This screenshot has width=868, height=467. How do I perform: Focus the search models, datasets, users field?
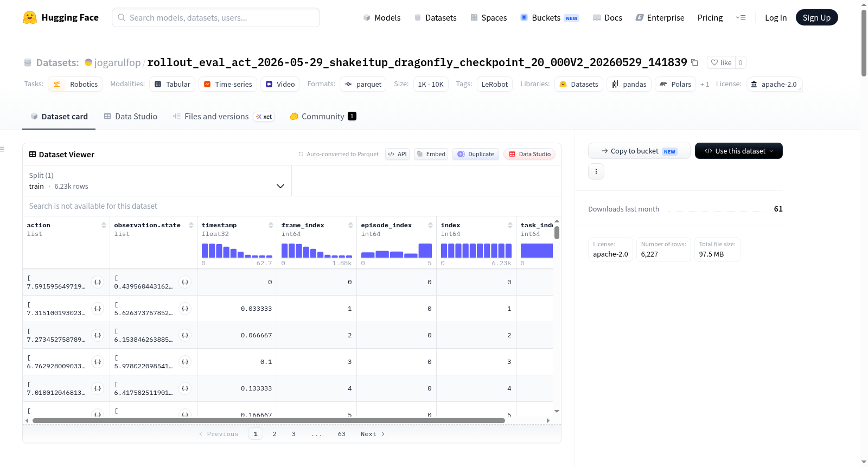[216, 17]
